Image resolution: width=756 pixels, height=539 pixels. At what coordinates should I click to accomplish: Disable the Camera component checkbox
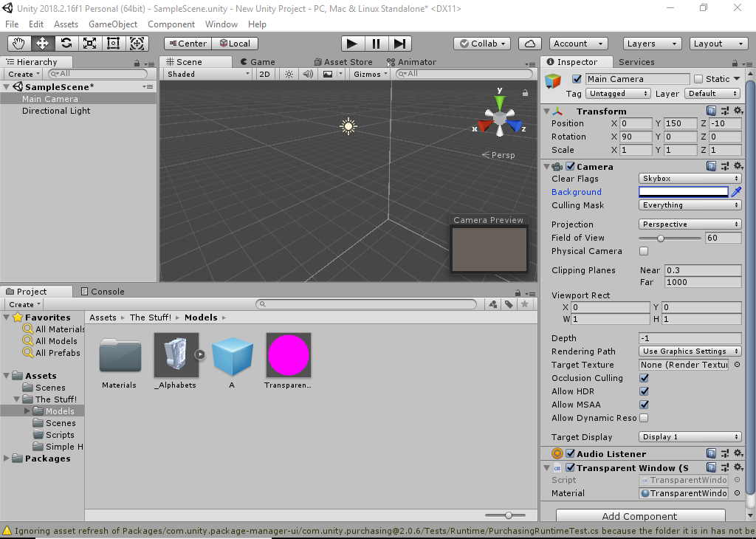tap(571, 166)
